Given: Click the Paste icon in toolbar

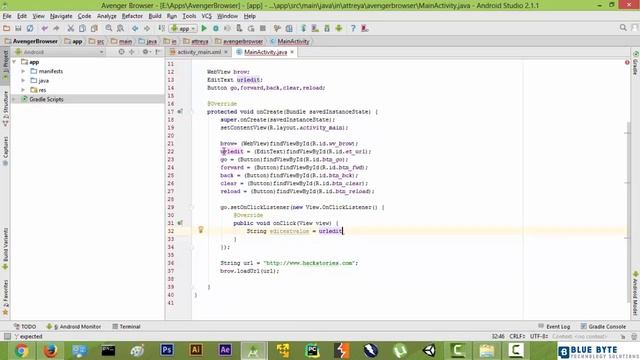Looking at the screenshot, I should click(94, 28).
